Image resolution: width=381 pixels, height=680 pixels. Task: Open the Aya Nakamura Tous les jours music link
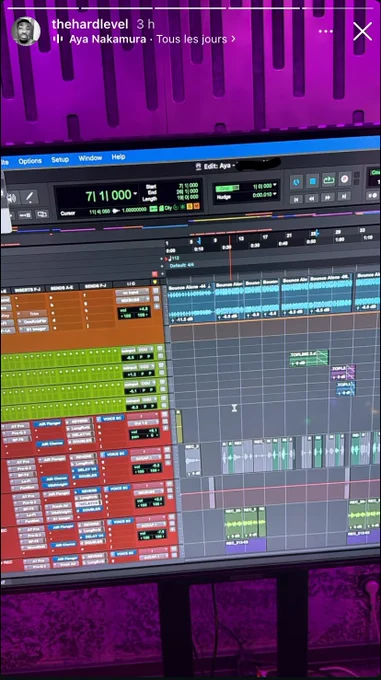click(149, 39)
